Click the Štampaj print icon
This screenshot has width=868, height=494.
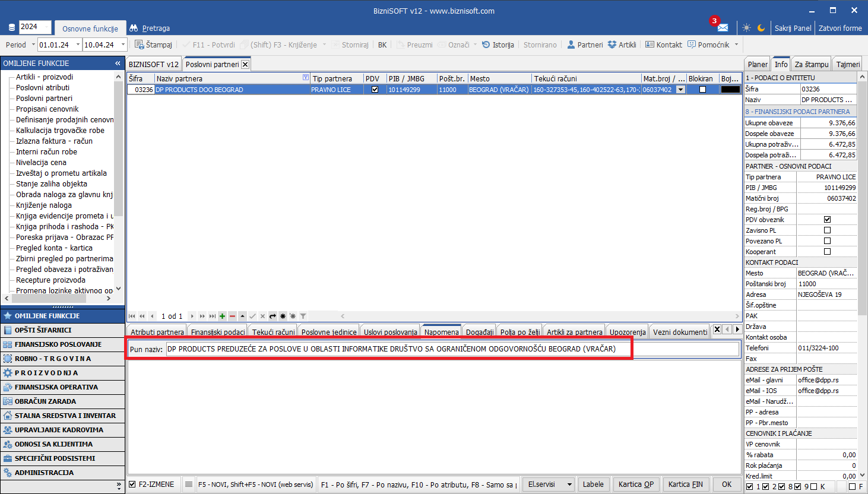point(153,45)
